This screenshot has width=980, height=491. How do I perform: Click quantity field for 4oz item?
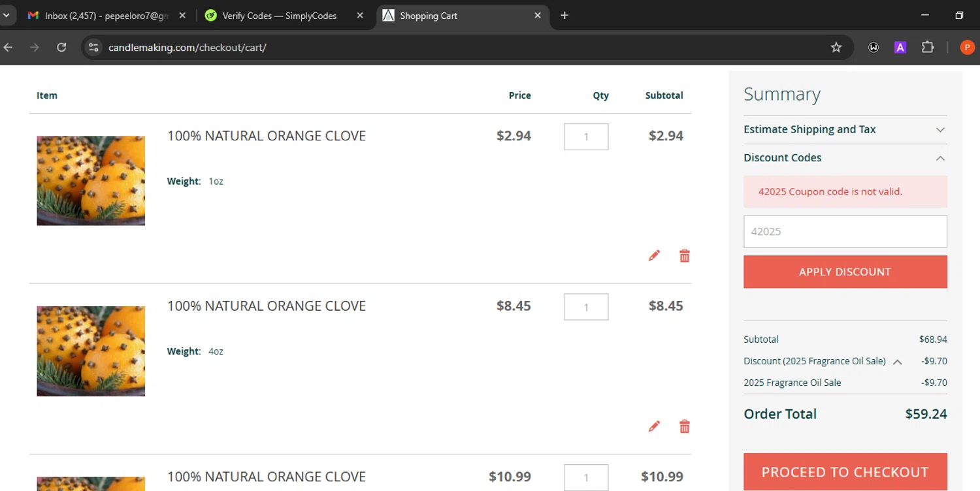586,307
